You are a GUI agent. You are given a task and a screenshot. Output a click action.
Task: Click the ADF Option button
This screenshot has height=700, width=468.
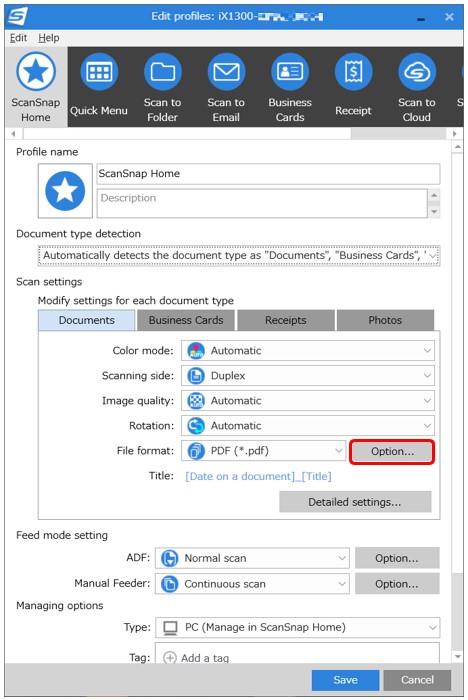tap(397, 558)
